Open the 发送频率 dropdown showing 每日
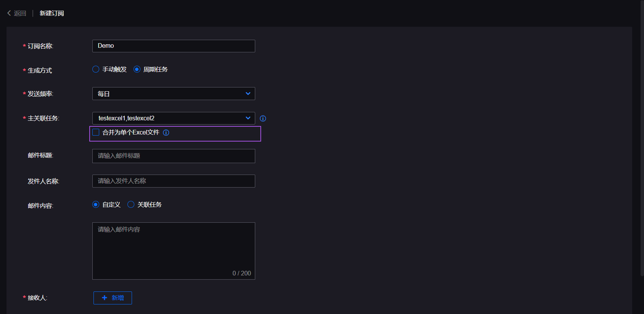644x314 pixels. click(x=170, y=94)
